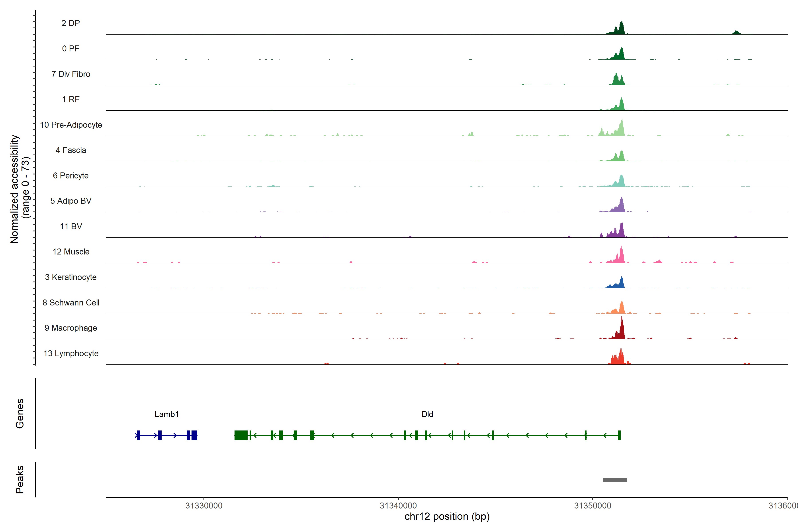Click the 31350000 axis tick label
The image size is (798, 532).
[592, 506]
